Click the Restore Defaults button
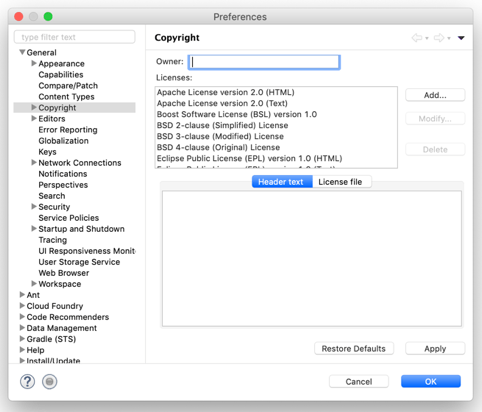The height and width of the screenshot is (412, 482). click(354, 349)
